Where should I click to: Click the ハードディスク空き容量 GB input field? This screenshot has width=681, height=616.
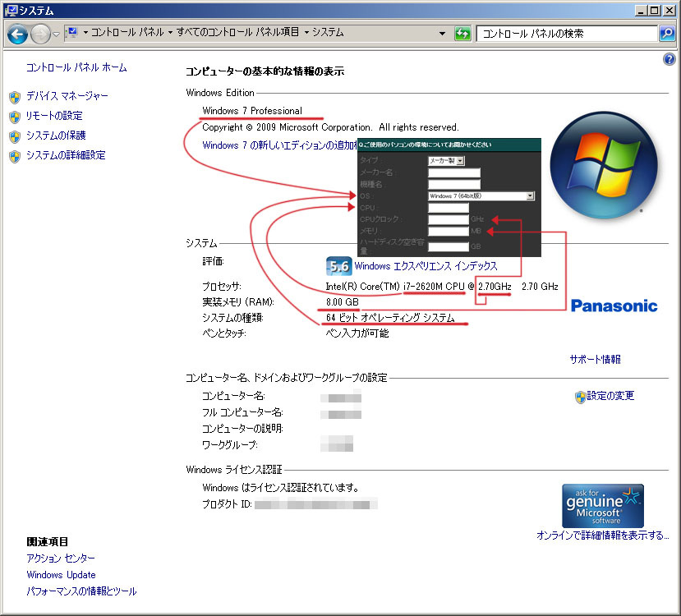pos(449,246)
